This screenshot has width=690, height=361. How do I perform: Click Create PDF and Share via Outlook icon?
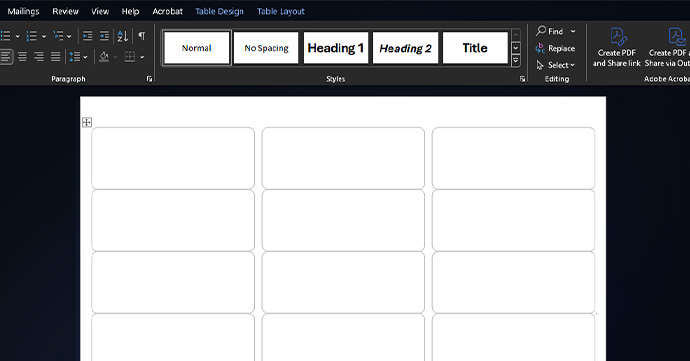coord(676,37)
